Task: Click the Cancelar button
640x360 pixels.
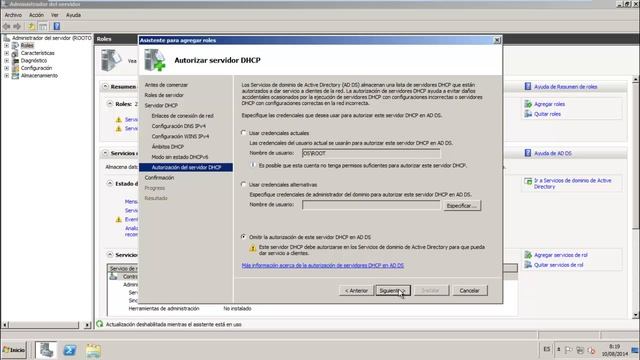Action: tap(469, 291)
